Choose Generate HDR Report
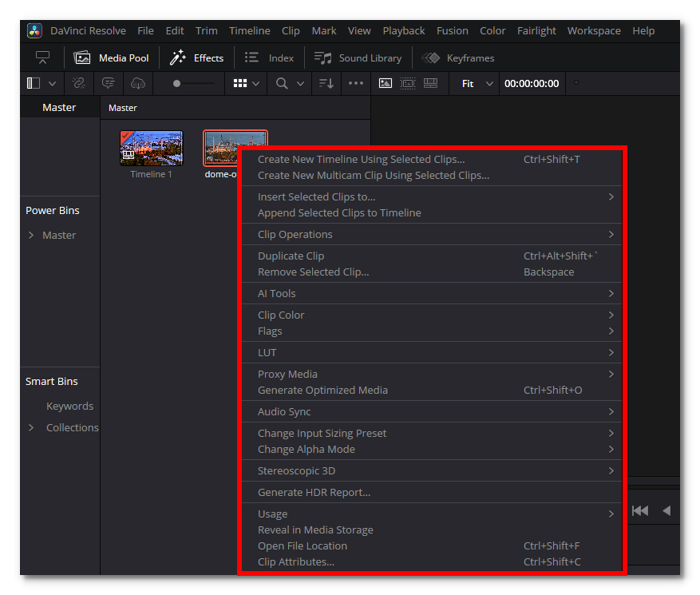 pyautogui.click(x=432, y=492)
